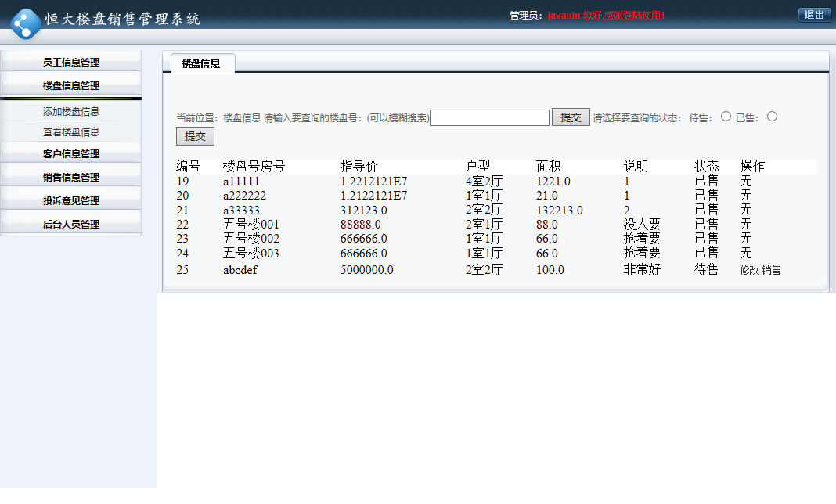Click the javaniu administrator name
This screenshot has width=836, height=504.
(x=563, y=16)
